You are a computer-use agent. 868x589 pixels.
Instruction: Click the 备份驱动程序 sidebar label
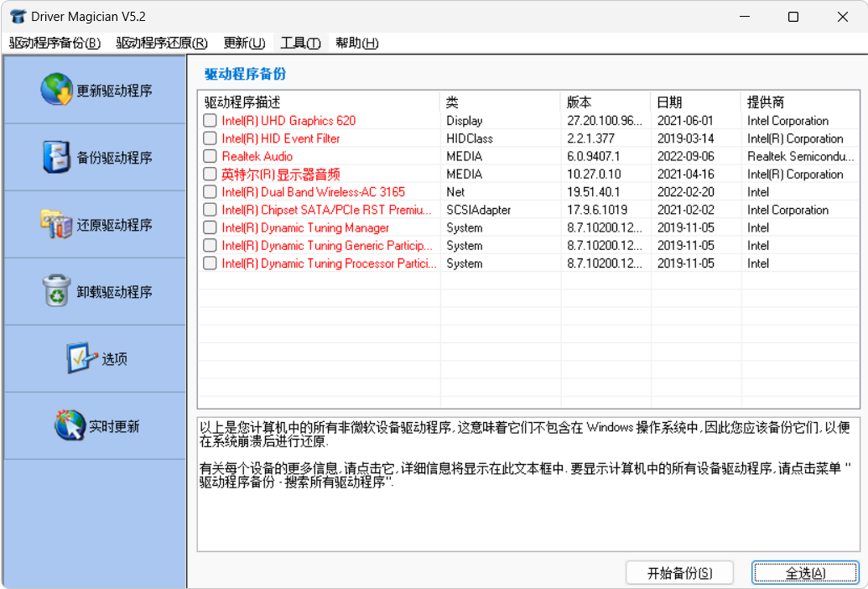coord(114,158)
